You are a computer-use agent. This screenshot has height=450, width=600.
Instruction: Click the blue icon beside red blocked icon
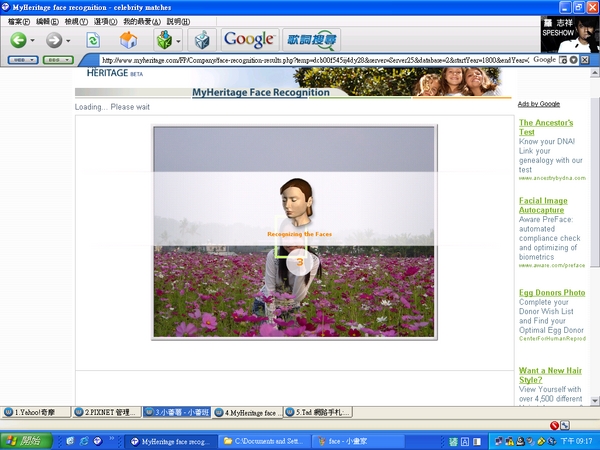click(565, 425)
